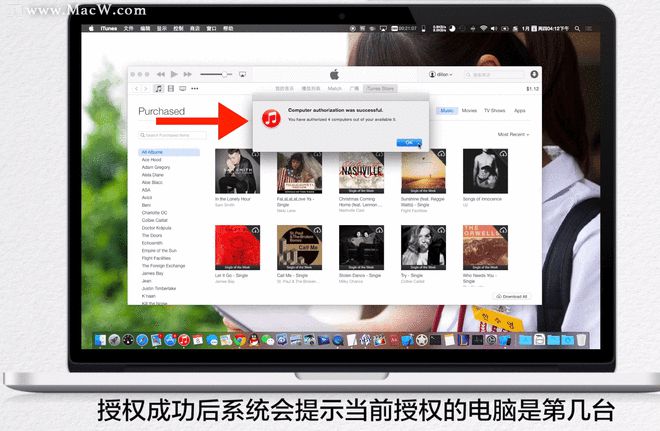
Task: Open In the Lonely Hour album cover
Action: 237,171
